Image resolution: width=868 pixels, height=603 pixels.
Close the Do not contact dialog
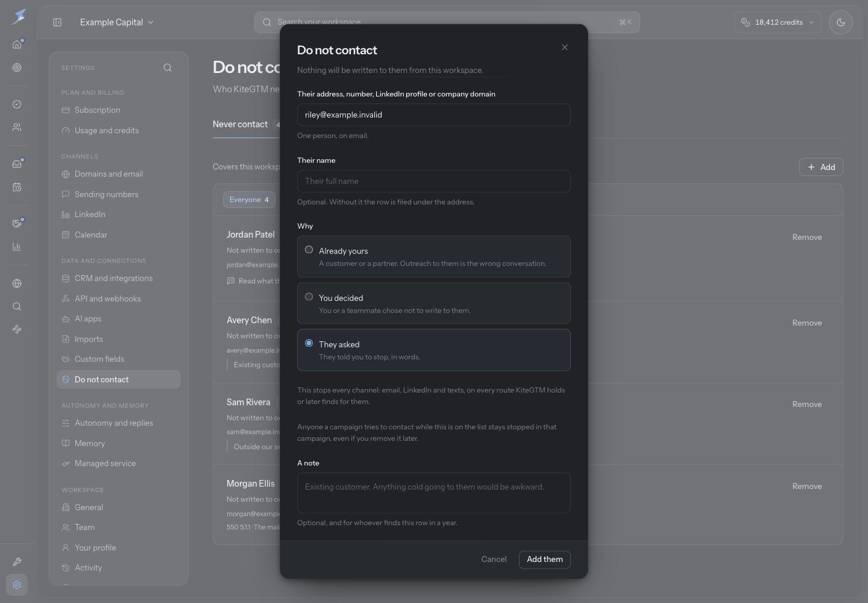click(565, 48)
